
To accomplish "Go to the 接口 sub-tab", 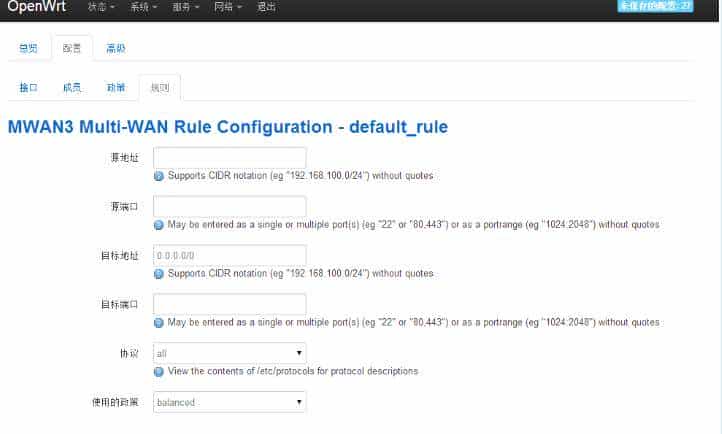I will [28, 87].
